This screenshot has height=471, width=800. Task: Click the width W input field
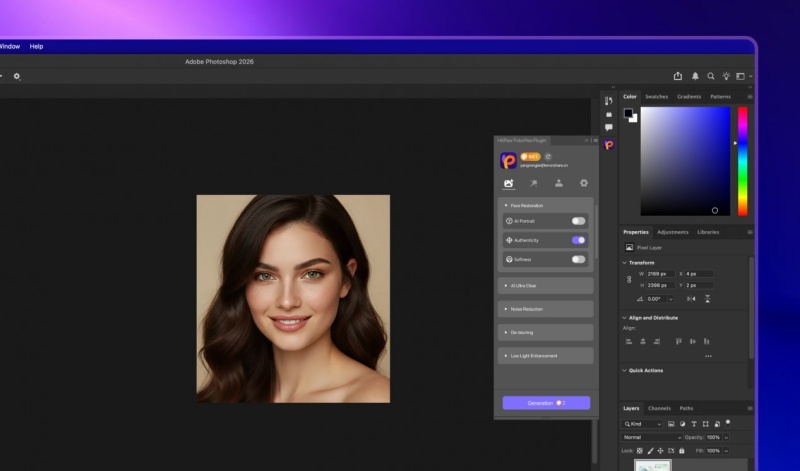[660, 273]
